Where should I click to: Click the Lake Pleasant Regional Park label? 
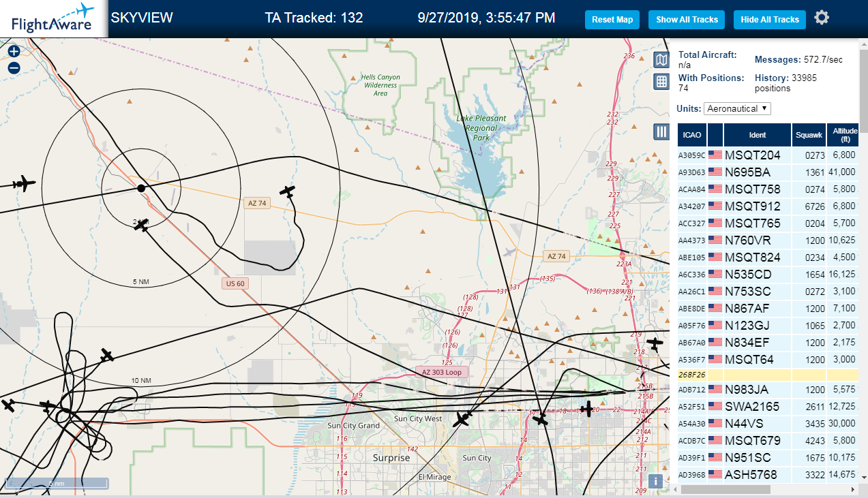[x=481, y=128]
